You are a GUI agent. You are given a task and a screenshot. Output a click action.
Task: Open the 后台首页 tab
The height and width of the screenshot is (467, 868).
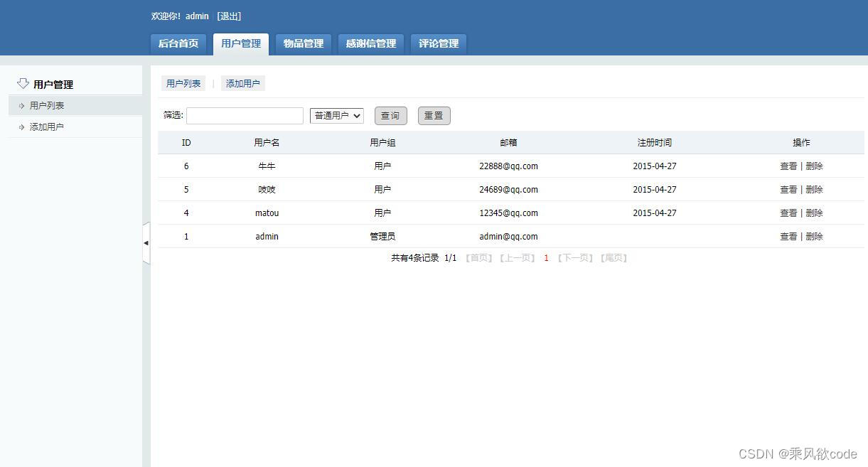[178, 43]
